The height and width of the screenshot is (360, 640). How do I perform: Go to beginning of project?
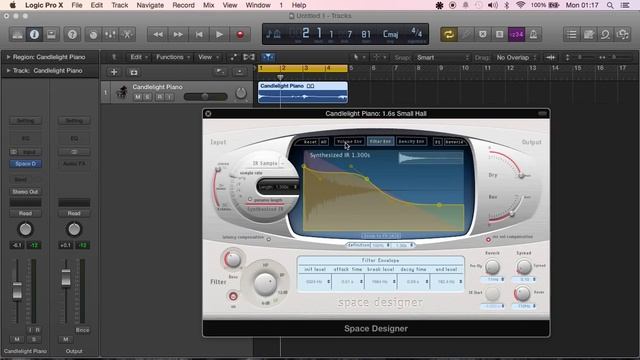coord(199,35)
